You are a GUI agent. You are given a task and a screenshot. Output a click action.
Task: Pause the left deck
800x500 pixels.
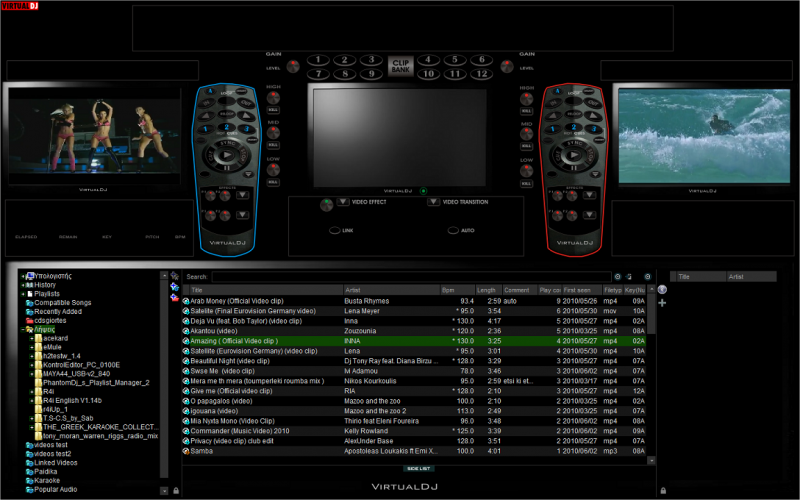pos(227,167)
